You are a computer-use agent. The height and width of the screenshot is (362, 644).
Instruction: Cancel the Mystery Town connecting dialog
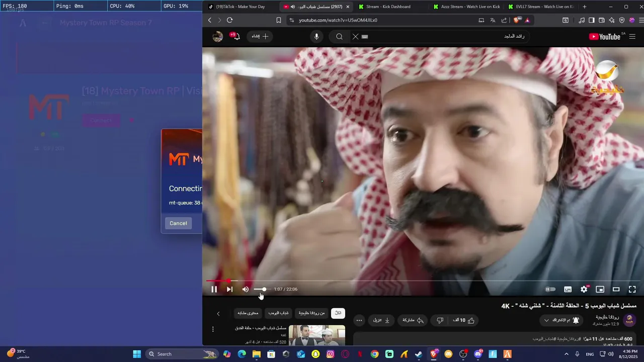pos(178,223)
